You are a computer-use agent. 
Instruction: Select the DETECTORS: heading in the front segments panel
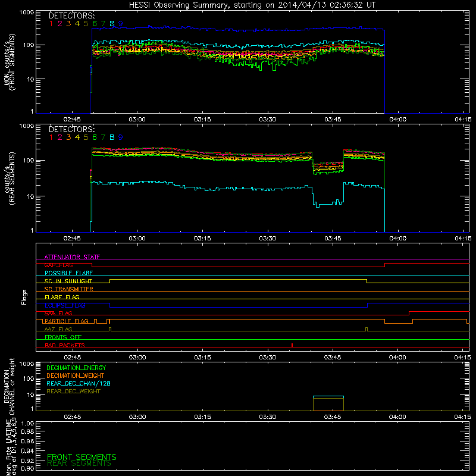click(71, 15)
